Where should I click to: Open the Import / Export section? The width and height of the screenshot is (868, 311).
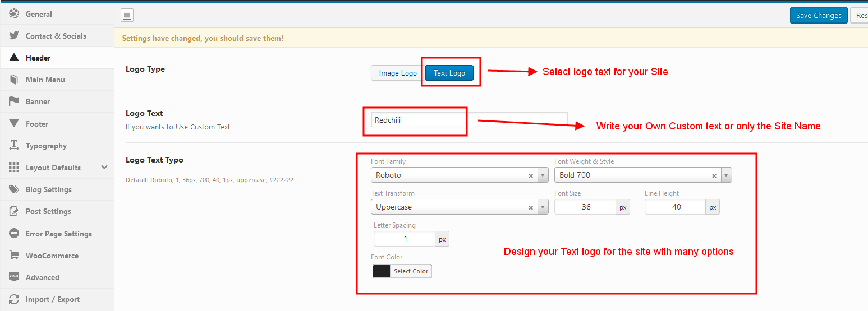coord(57,299)
